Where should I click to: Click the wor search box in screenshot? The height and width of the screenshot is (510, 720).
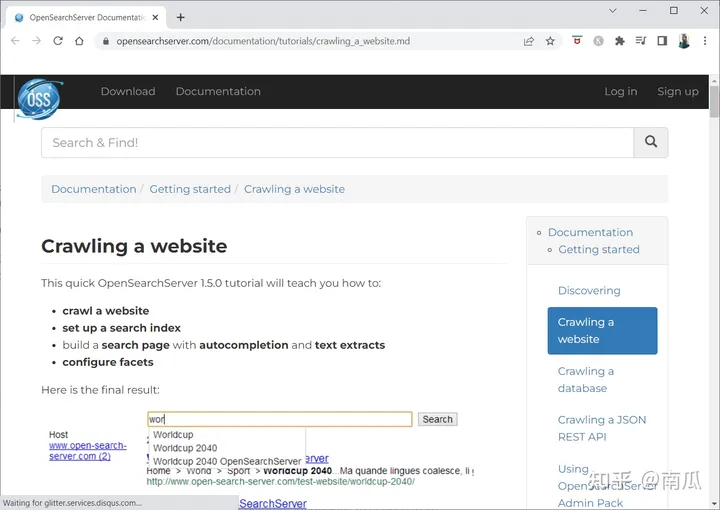[280, 419]
